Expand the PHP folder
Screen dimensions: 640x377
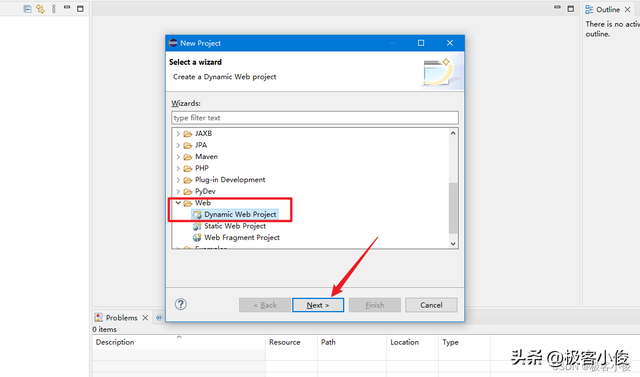(x=178, y=168)
